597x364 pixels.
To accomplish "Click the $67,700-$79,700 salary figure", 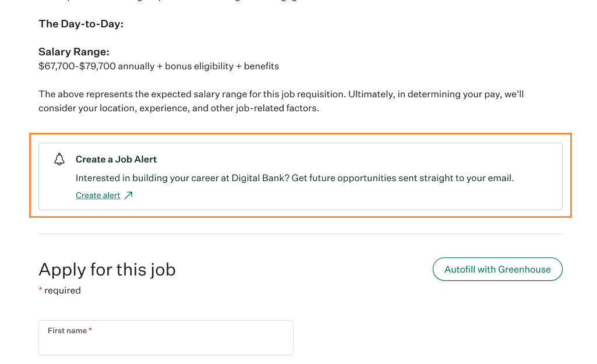I will [77, 66].
